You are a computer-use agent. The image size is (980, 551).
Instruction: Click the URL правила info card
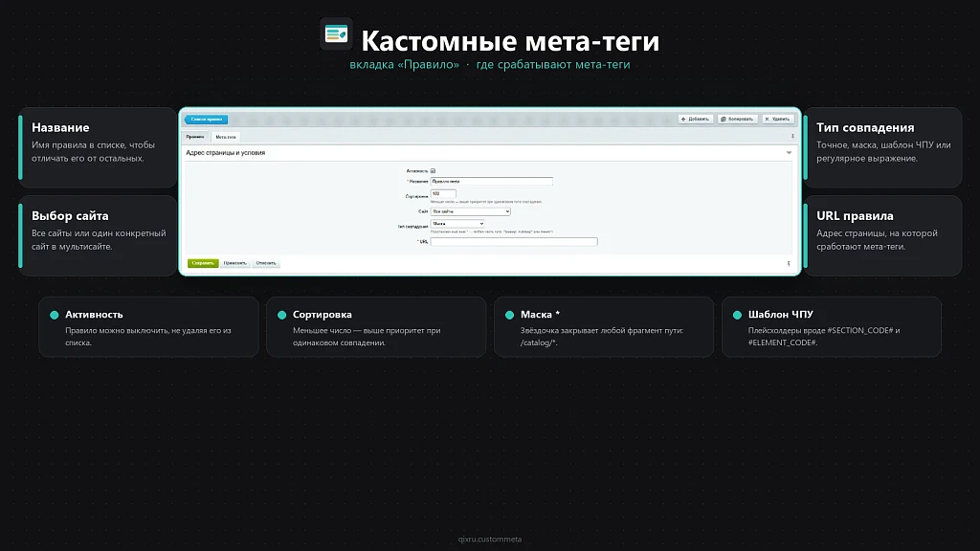click(882, 235)
